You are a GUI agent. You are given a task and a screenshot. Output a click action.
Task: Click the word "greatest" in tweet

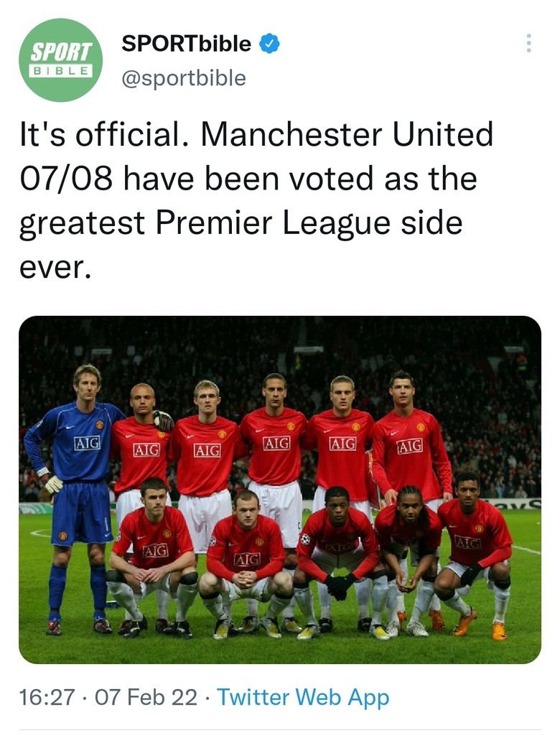[x=82, y=223]
